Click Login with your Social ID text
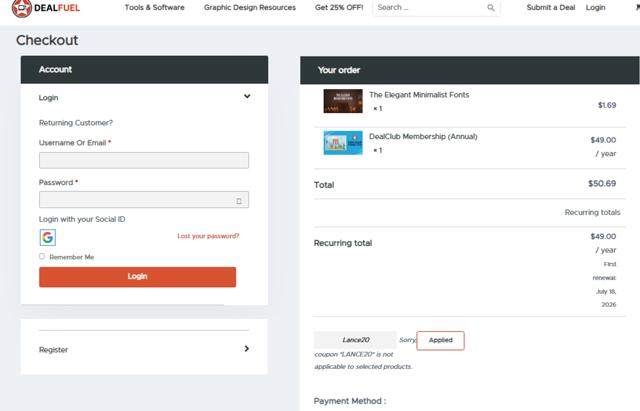 pyautogui.click(x=82, y=219)
